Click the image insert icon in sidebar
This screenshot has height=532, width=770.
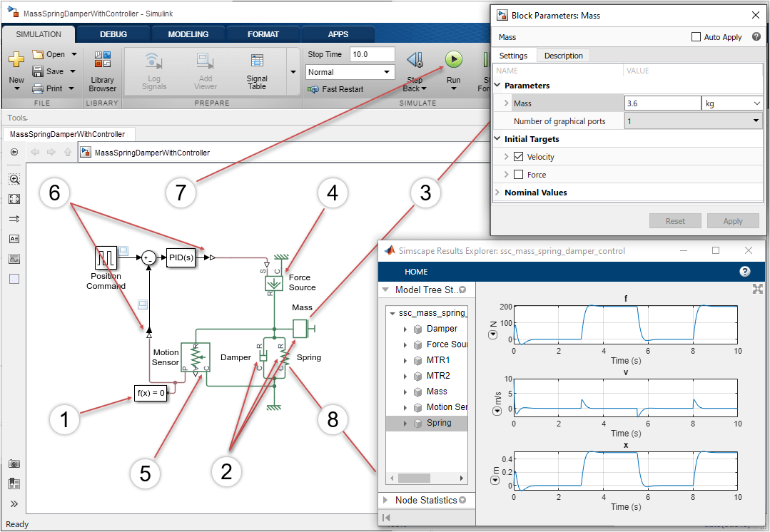(x=14, y=259)
